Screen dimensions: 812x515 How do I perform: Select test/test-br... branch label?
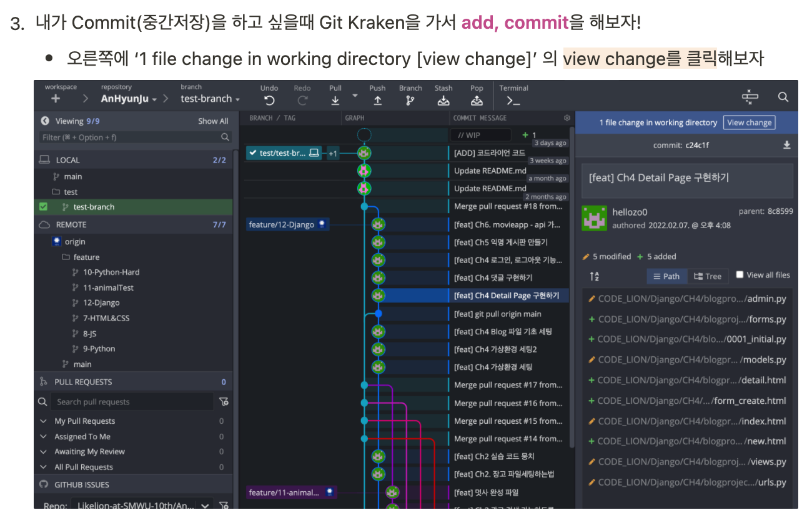(x=284, y=152)
